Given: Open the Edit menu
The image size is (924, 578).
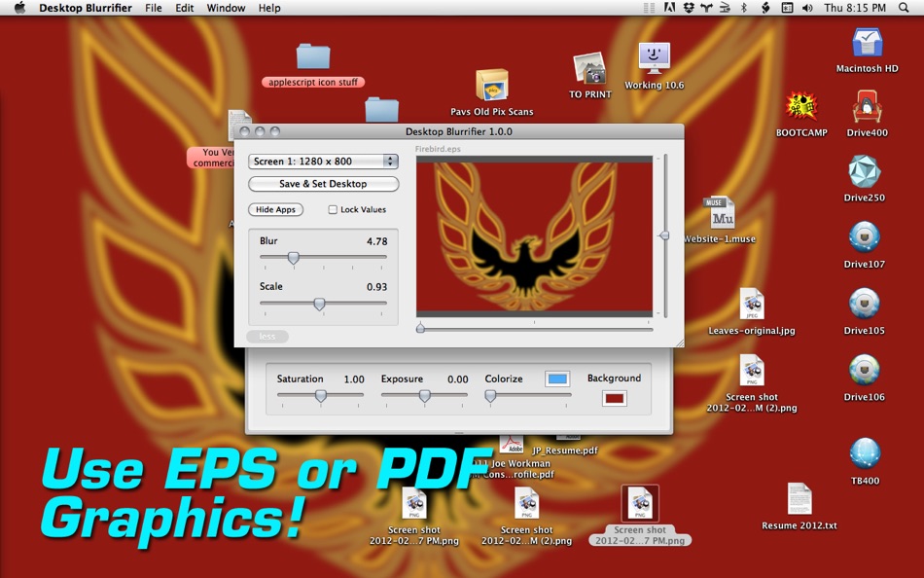Looking at the screenshot, I should [x=185, y=8].
